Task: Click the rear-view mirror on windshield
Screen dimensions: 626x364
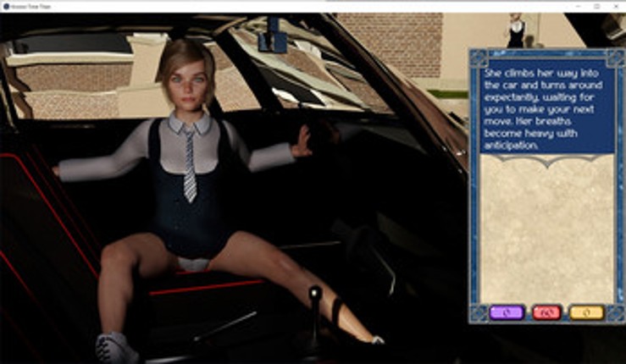Action: [273, 40]
